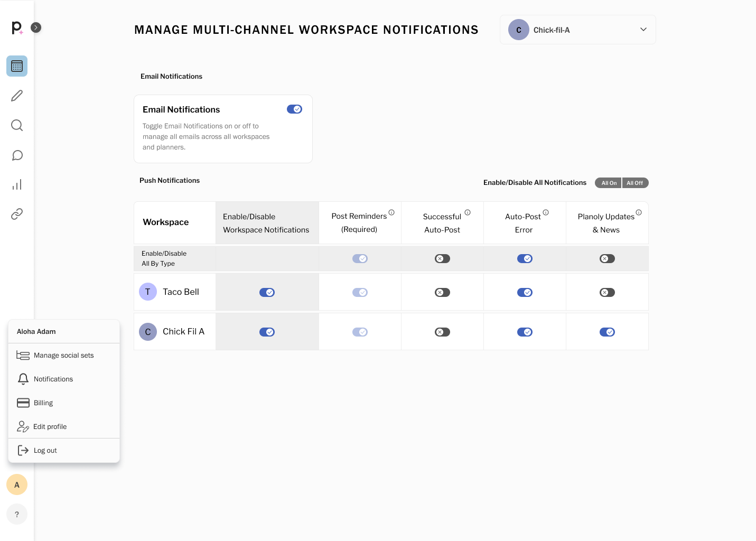This screenshot has height=541, width=756.
Task: Toggle Taco Bell Post Reminders switch
Action: pyautogui.click(x=360, y=292)
